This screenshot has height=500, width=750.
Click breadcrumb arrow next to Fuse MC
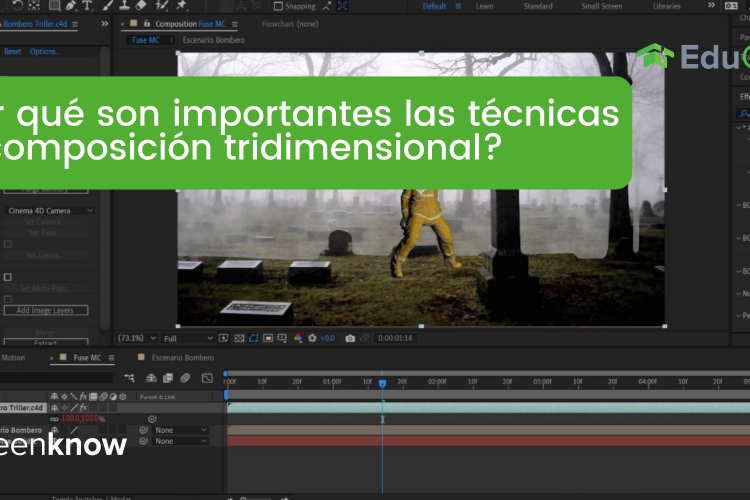coord(172,40)
